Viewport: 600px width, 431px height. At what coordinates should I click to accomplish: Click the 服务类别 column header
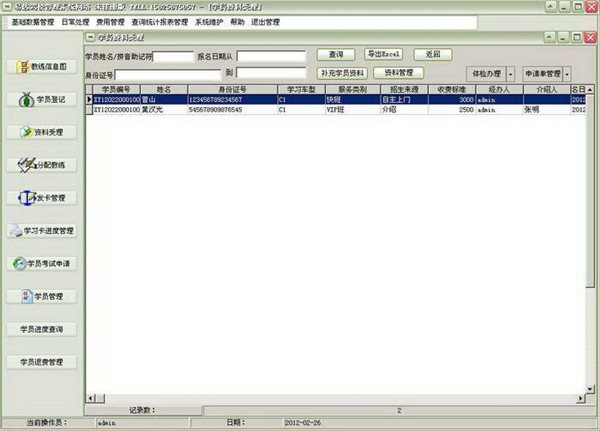click(353, 90)
